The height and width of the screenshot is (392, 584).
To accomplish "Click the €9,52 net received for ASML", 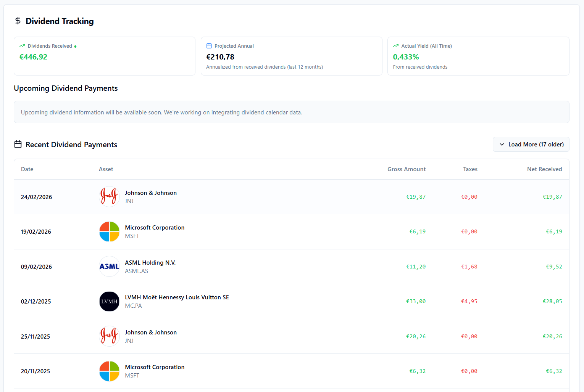I will [554, 267].
